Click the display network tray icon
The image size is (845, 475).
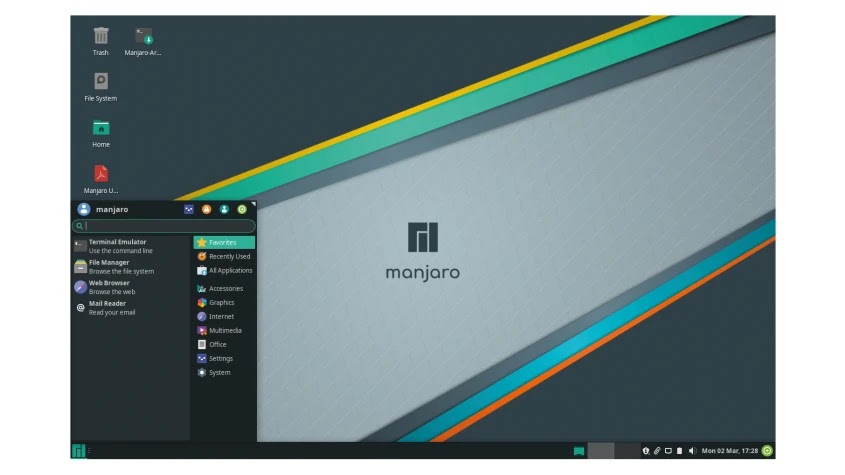click(668, 451)
